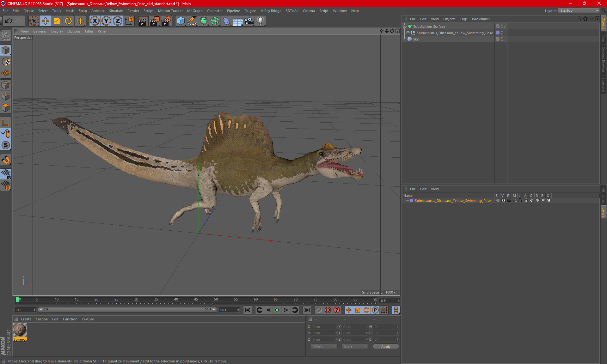Render to Picture Viewer
Viewport: 607px width, 364px height.
click(155, 21)
